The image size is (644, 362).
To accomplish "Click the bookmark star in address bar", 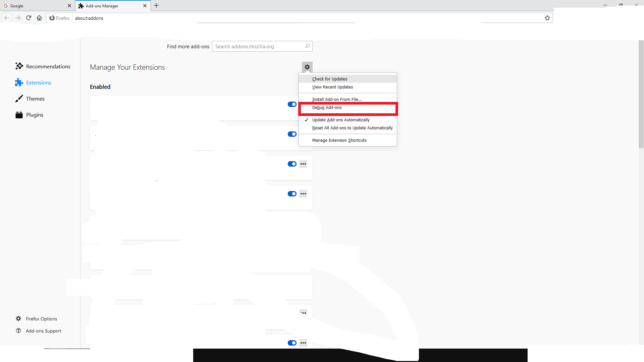I will click(x=547, y=18).
